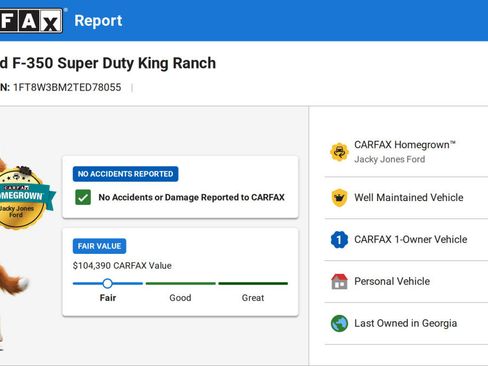Click the Report heading in blue header
This screenshot has height=366, width=488.
(x=98, y=21)
